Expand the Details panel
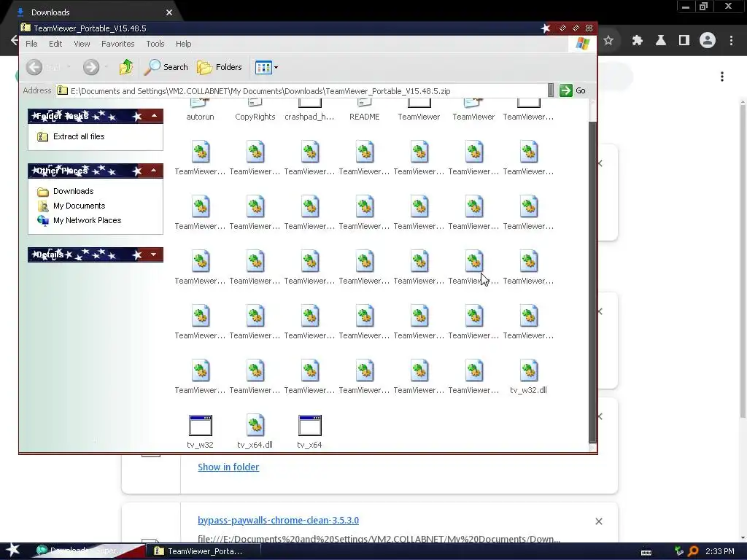 pyautogui.click(x=154, y=254)
